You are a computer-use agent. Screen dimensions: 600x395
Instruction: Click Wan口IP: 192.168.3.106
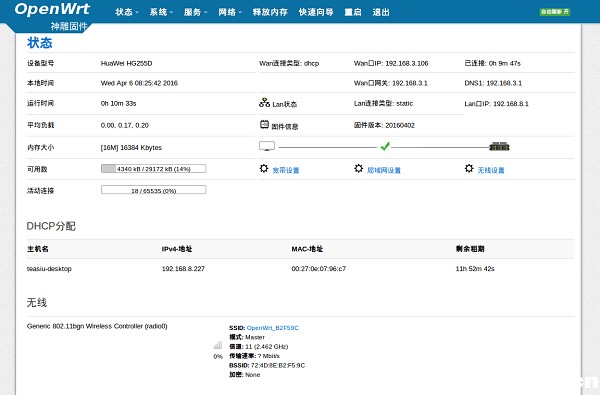(x=391, y=64)
